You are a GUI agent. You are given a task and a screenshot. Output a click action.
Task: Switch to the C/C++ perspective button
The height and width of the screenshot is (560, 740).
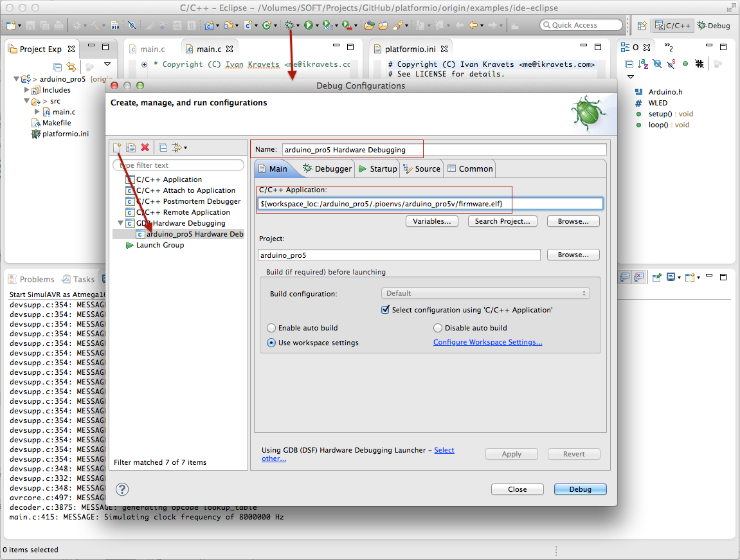673,26
